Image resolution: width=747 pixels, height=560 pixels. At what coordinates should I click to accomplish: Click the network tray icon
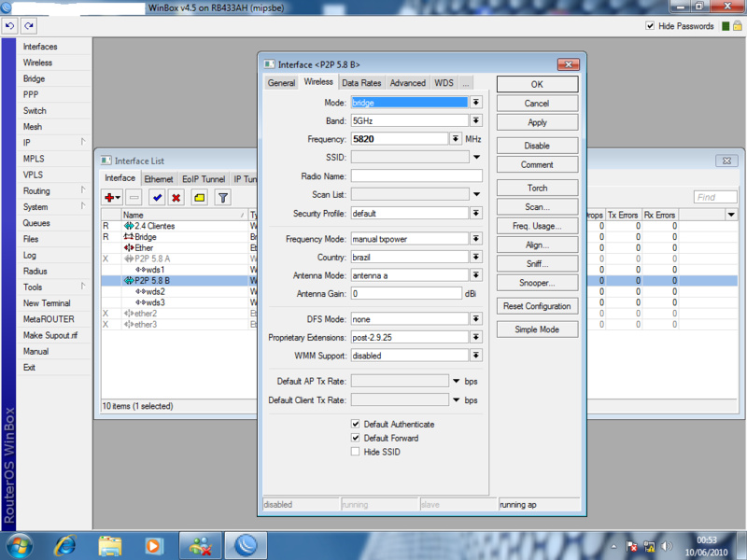649,547
